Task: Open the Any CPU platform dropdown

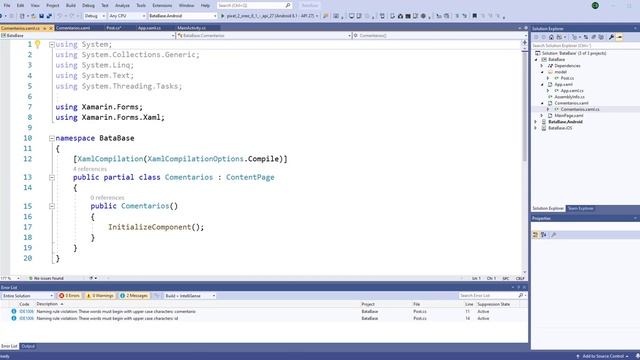Action: [127, 16]
